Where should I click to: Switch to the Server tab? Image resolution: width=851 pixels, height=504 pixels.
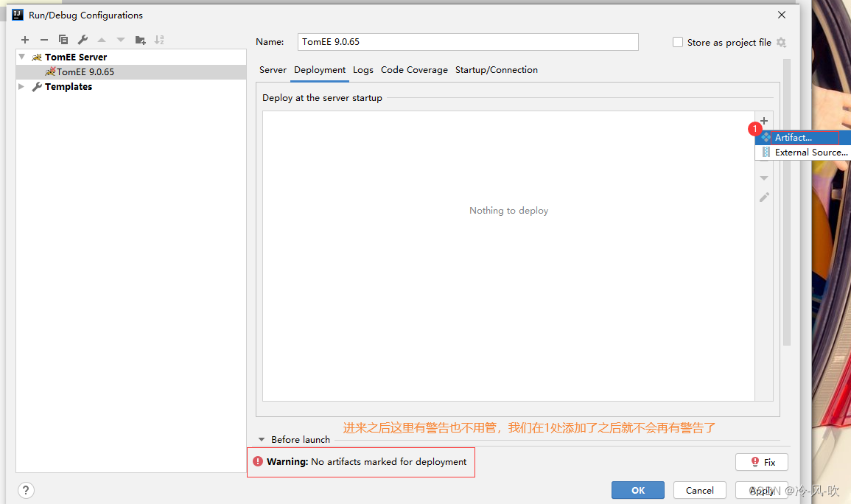[x=273, y=70]
